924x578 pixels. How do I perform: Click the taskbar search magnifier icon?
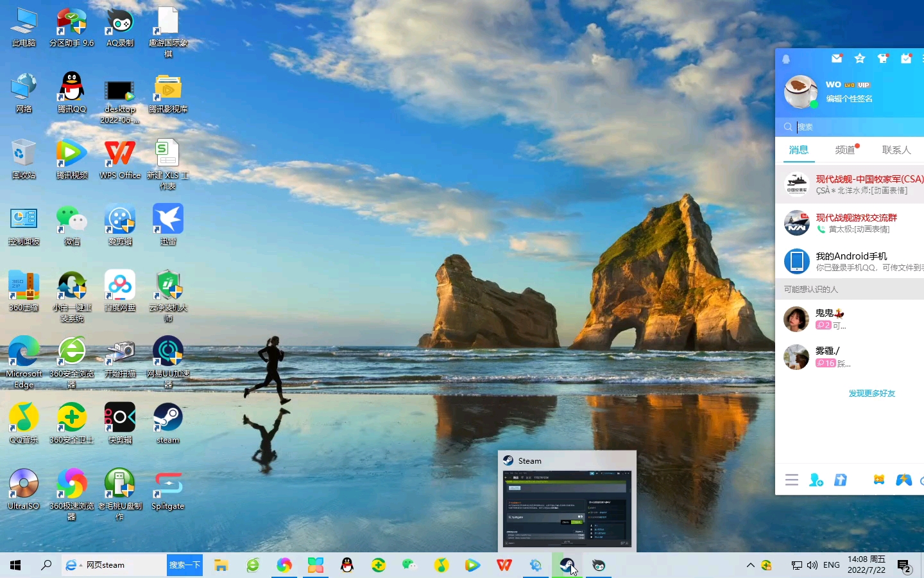(46, 565)
